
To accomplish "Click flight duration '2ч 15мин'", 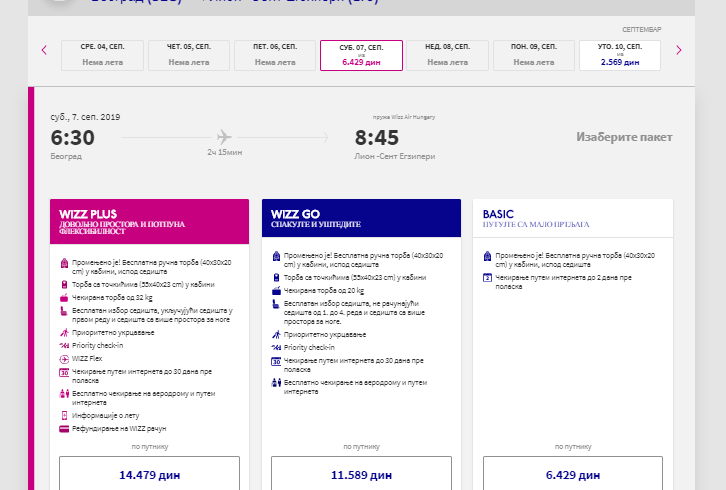I will (225, 152).
